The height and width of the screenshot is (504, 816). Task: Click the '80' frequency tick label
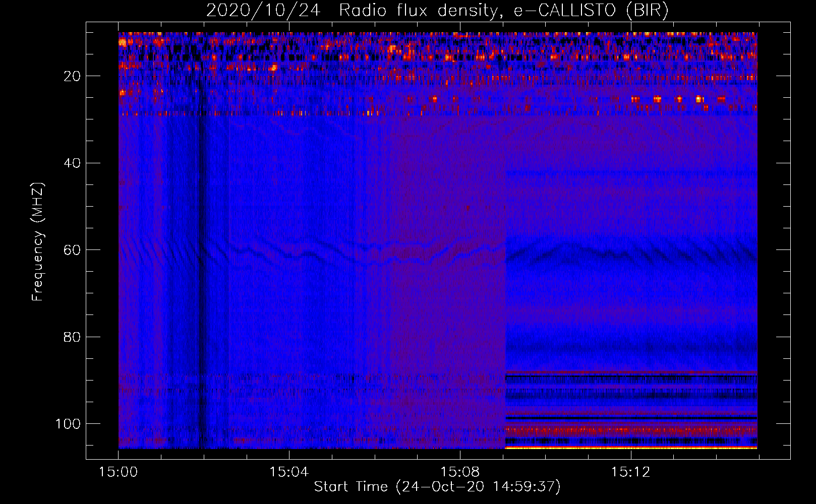pos(73,337)
